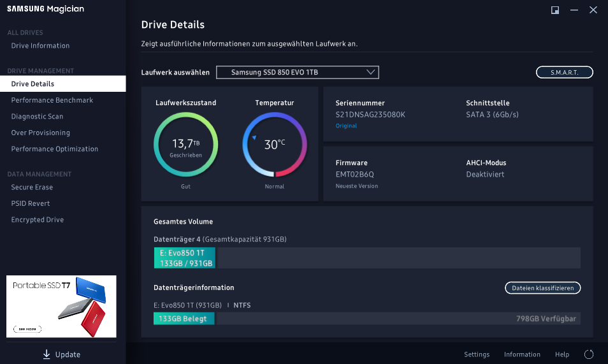Viewport: 608px width, 364px height.
Task: Click the Gut health status label
Action: click(x=185, y=187)
